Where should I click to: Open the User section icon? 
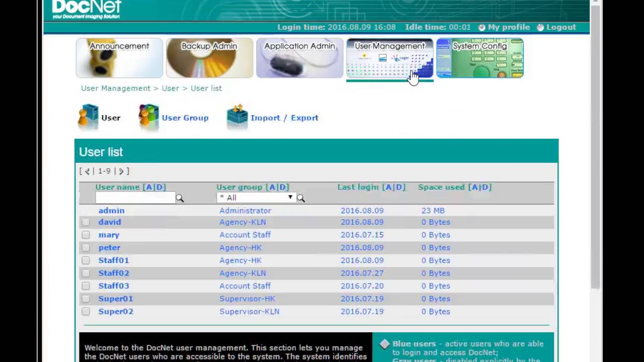(x=89, y=117)
